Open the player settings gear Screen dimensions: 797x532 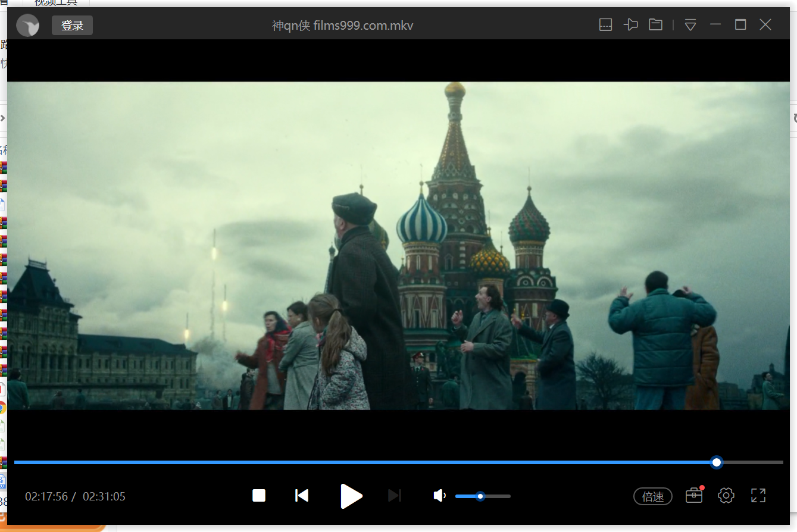tap(726, 495)
